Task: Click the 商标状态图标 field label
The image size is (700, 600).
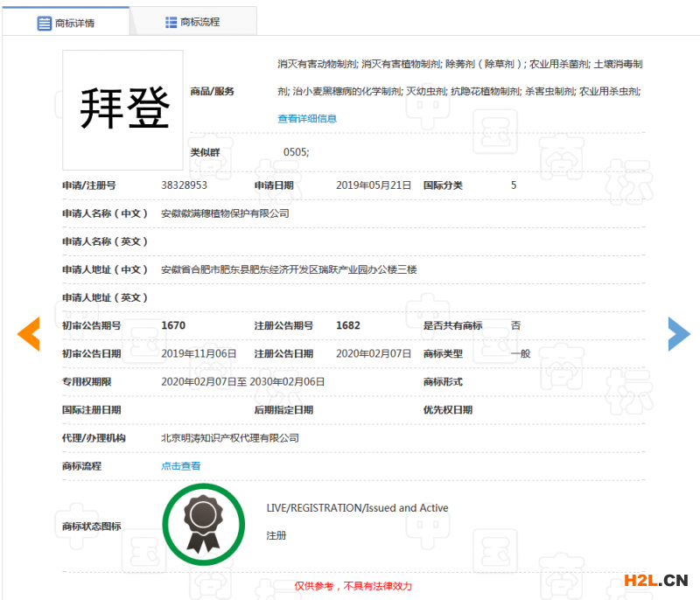Action: point(92,527)
